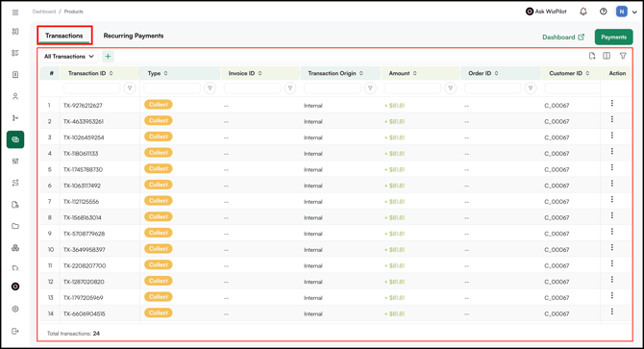Click the Type filter input field
The width and height of the screenshot is (644, 349).
[x=172, y=87]
